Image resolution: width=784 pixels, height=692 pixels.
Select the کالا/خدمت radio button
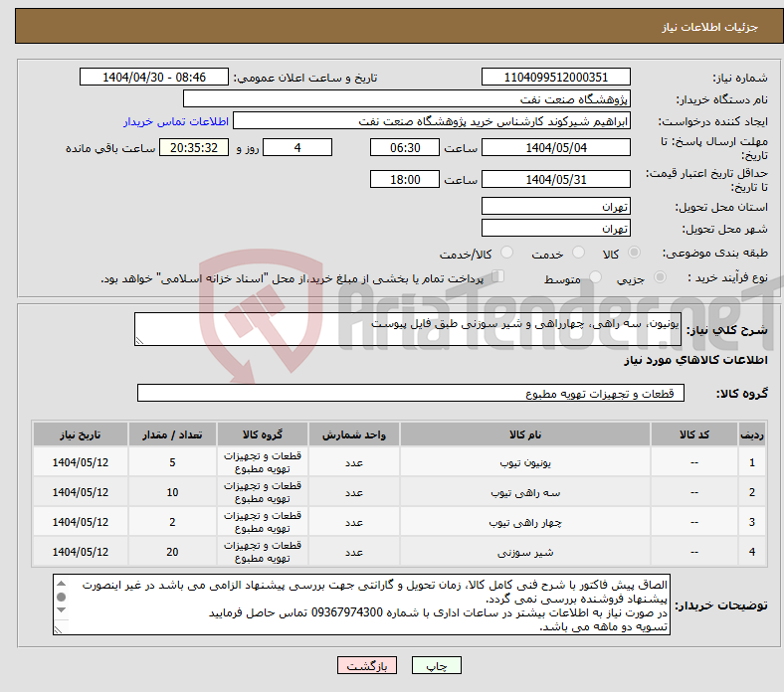(507, 253)
